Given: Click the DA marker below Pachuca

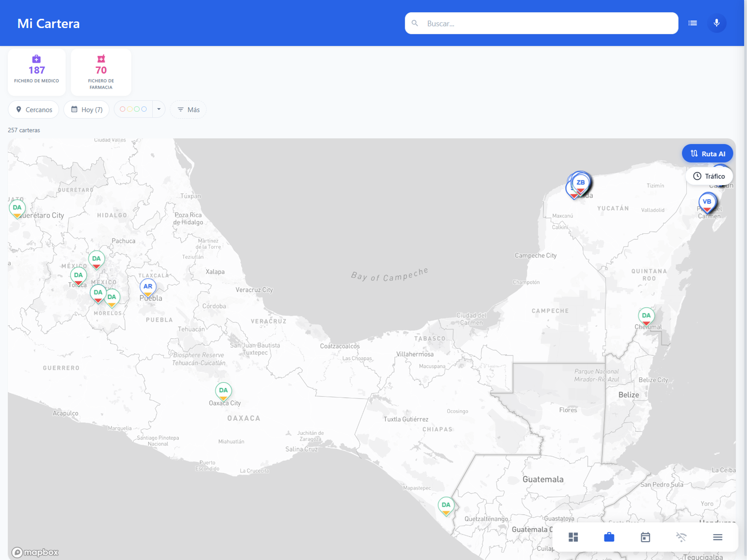Looking at the screenshot, I should [96, 260].
